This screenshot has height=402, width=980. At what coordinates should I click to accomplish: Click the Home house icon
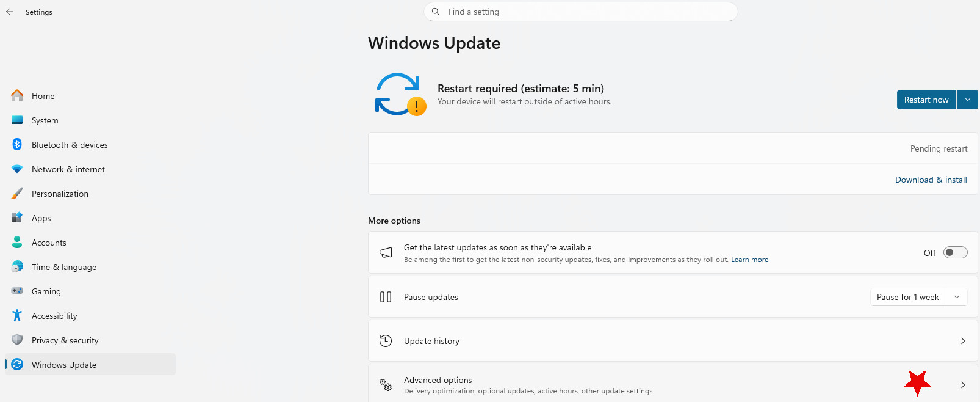point(17,96)
